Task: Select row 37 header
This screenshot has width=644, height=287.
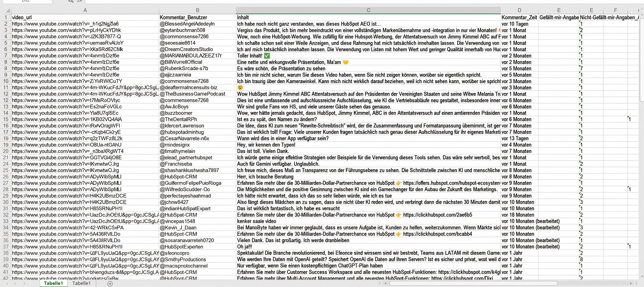Action: [5, 247]
